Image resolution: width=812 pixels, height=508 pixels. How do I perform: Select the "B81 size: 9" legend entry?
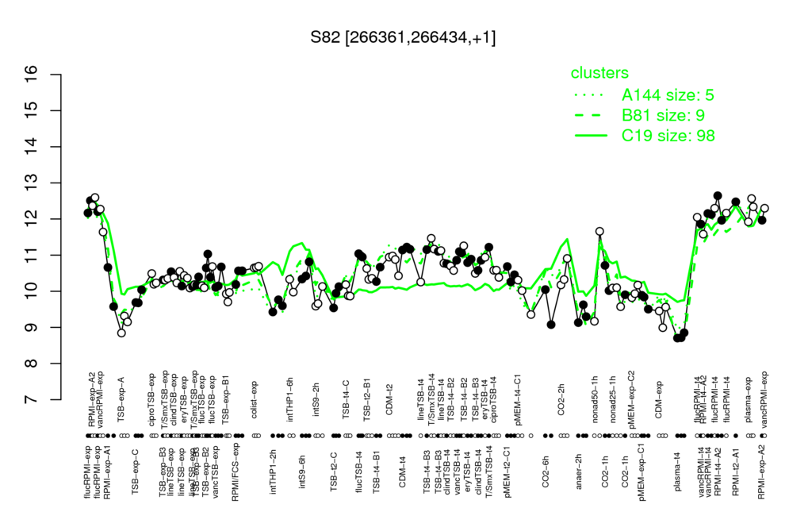(x=664, y=115)
